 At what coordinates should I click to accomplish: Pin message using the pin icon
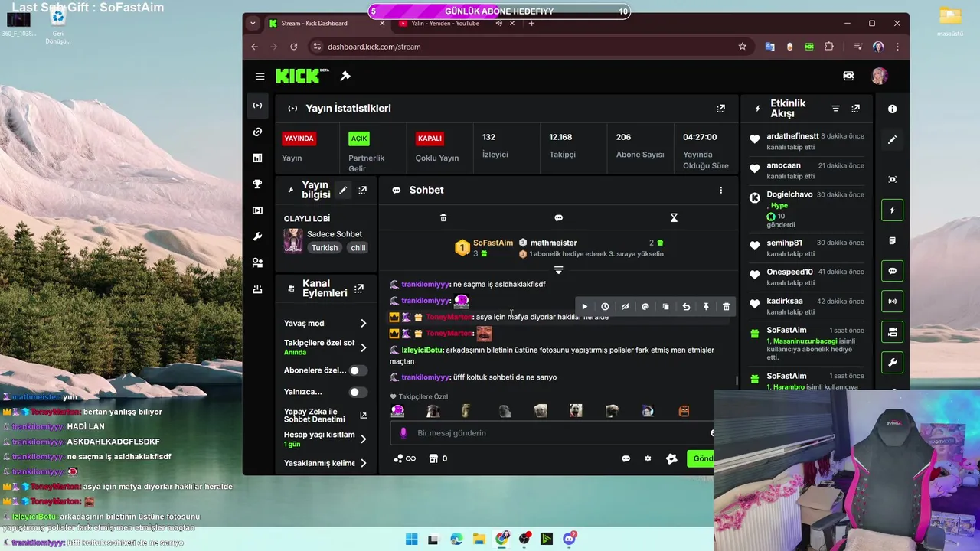pos(706,307)
